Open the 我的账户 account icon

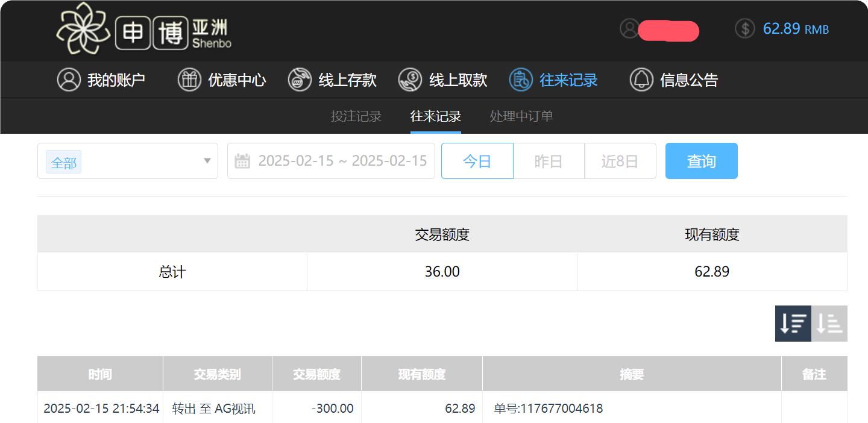tap(68, 80)
